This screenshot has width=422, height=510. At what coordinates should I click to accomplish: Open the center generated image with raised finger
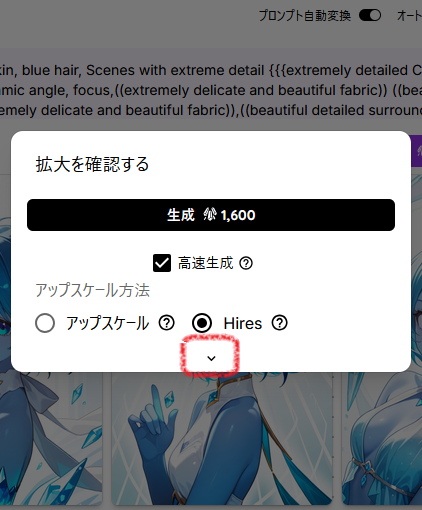pyautogui.click(x=222, y=439)
